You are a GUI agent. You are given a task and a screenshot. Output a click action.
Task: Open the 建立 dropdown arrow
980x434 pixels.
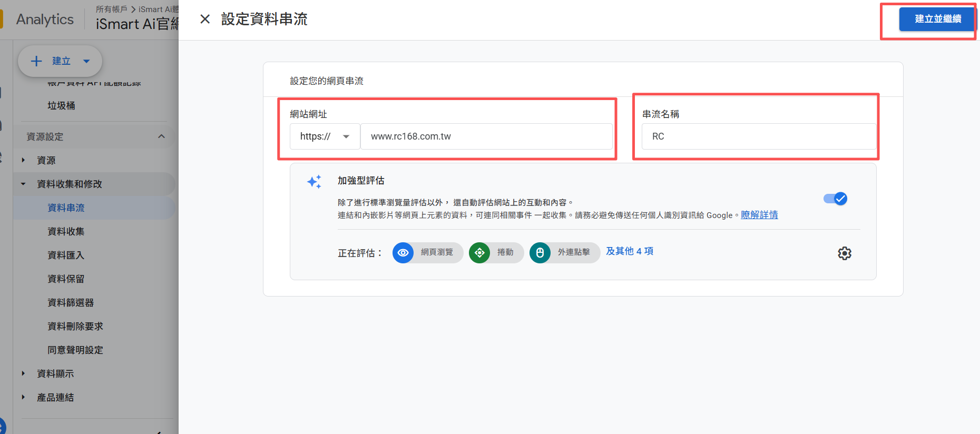86,61
